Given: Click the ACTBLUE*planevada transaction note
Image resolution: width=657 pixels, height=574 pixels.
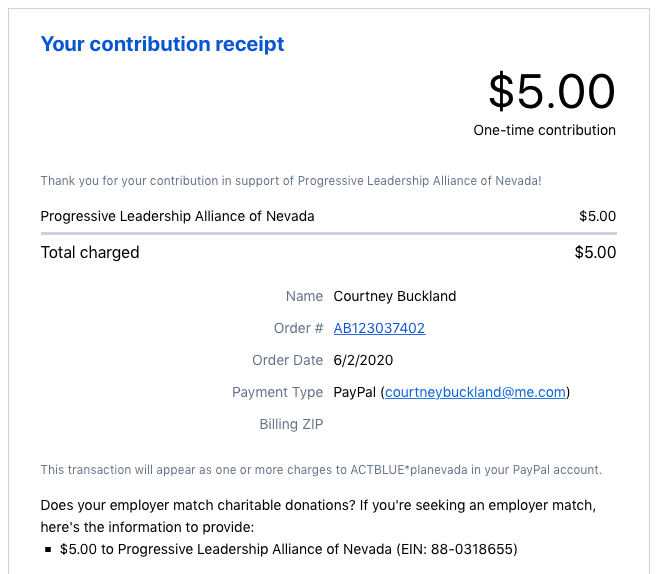Looking at the screenshot, I should click(x=321, y=469).
